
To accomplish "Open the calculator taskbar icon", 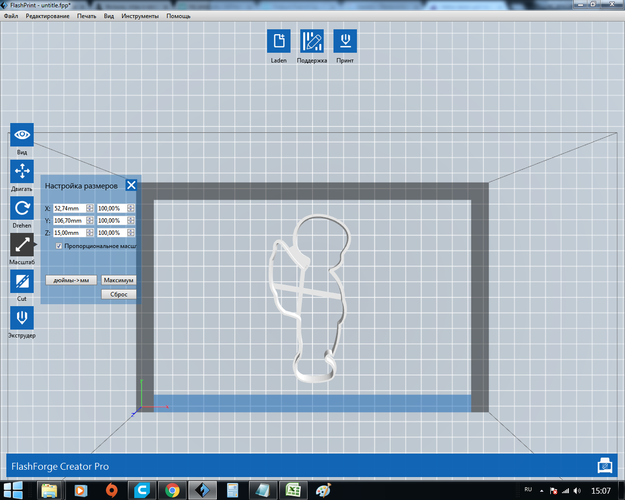I will [232, 490].
